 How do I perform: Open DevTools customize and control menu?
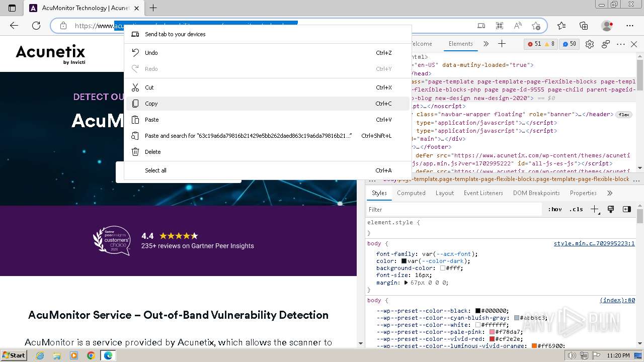pyautogui.click(x=622, y=44)
